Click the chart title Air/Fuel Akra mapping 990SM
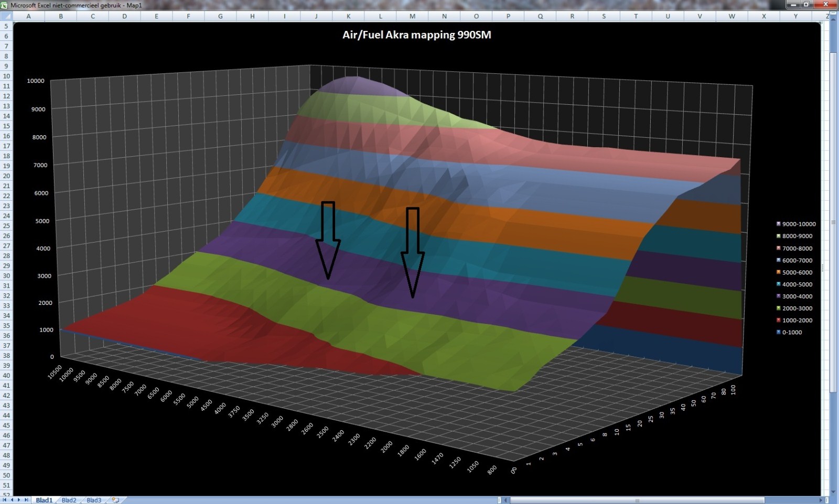The height and width of the screenshot is (504, 839). (x=416, y=35)
